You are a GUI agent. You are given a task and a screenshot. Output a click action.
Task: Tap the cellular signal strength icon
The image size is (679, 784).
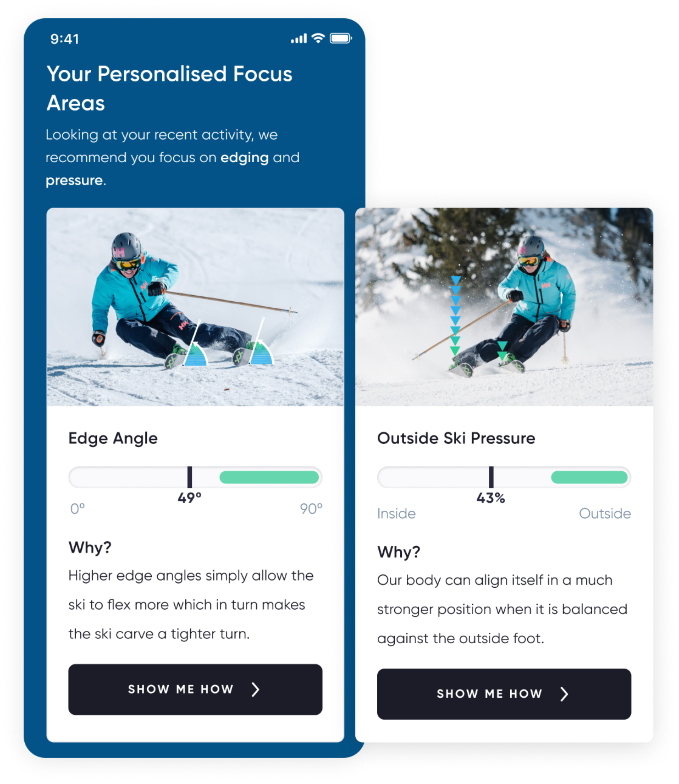coord(298,38)
